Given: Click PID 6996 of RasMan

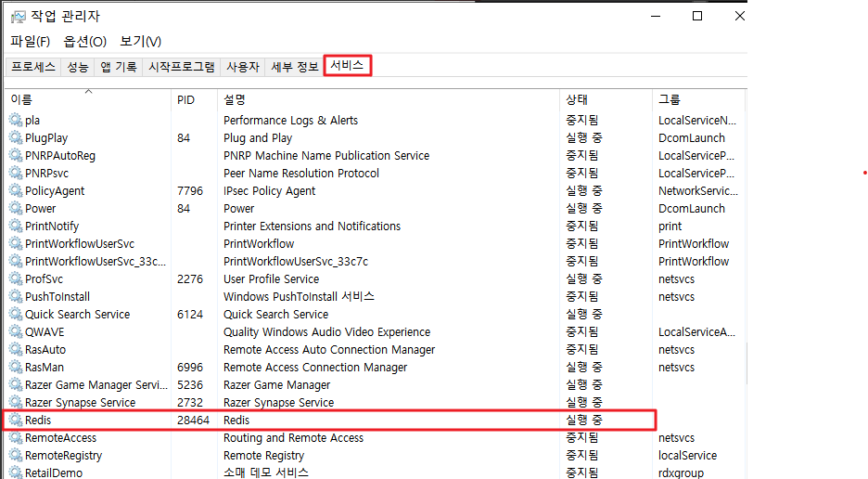Looking at the screenshot, I should [x=190, y=367].
